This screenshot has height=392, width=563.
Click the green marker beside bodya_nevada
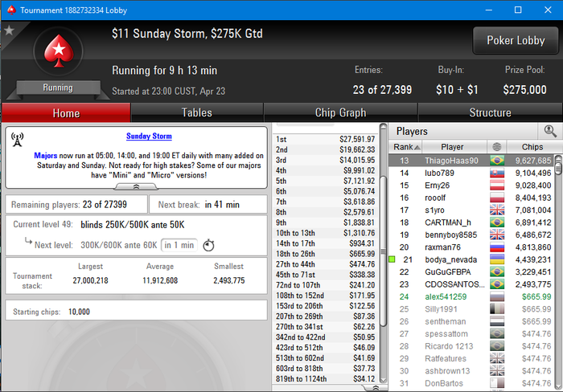[392, 259]
